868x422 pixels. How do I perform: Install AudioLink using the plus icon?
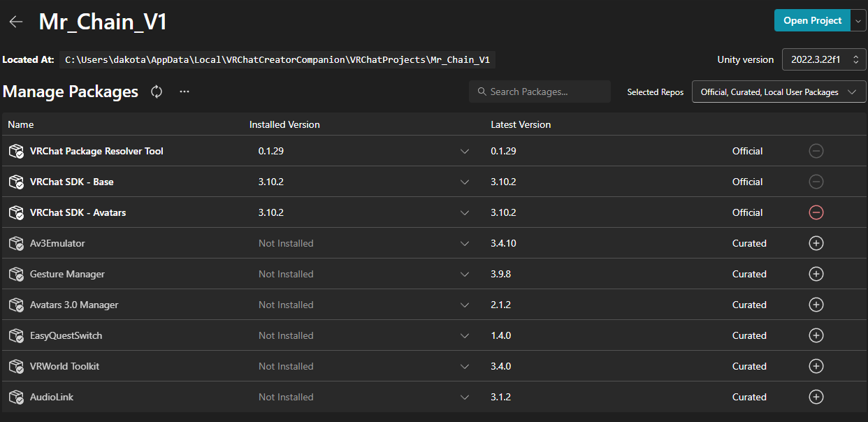[x=816, y=397]
